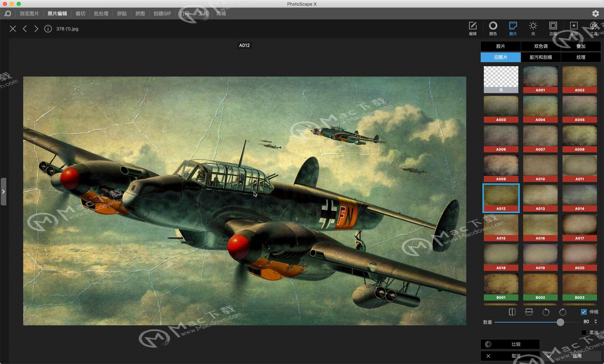
Task: Apply texture A017
Action: click(x=579, y=228)
